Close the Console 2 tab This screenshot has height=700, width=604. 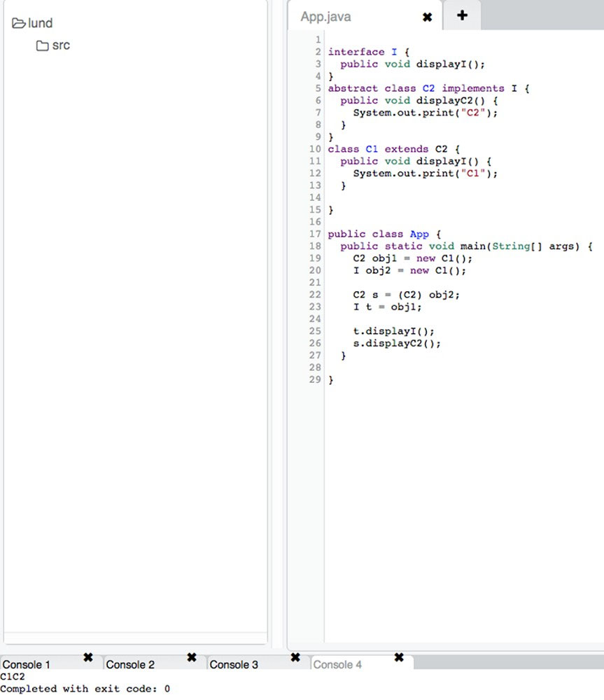[192, 657]
